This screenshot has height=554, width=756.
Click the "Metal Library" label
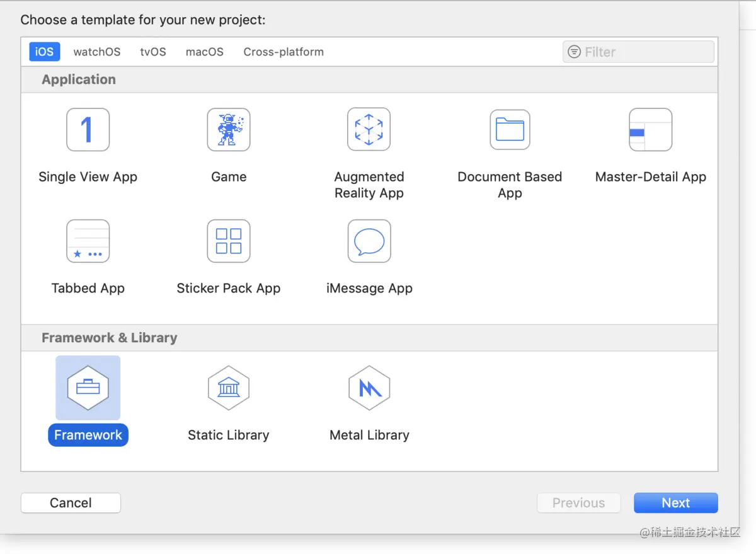(369, 435)
